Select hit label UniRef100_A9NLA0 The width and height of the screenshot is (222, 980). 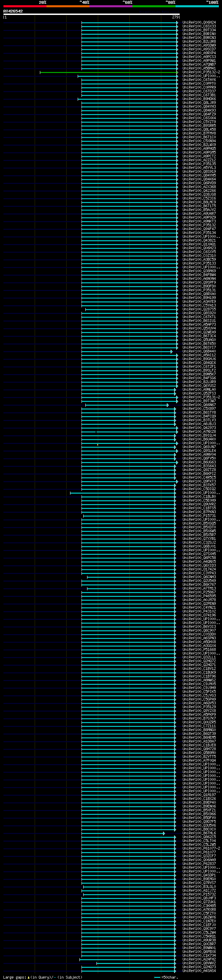coord(199,390)
